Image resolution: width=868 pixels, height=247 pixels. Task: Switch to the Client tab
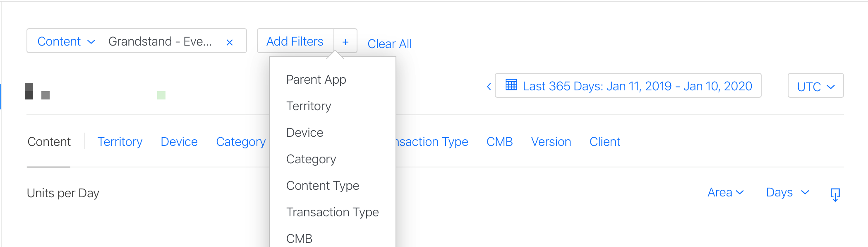605,142
